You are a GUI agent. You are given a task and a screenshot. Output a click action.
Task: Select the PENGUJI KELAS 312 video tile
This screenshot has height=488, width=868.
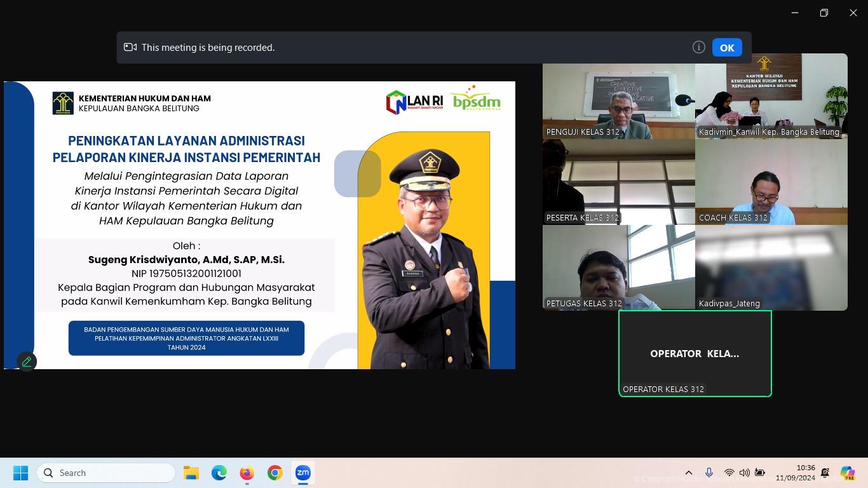click(619, 97)
